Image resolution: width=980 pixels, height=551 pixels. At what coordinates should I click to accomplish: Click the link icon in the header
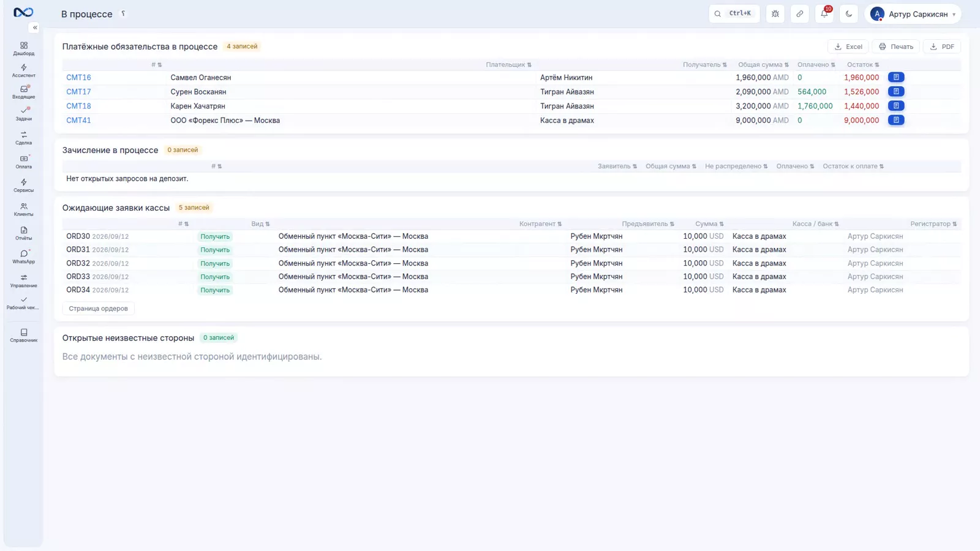click(x=800, y=13)
